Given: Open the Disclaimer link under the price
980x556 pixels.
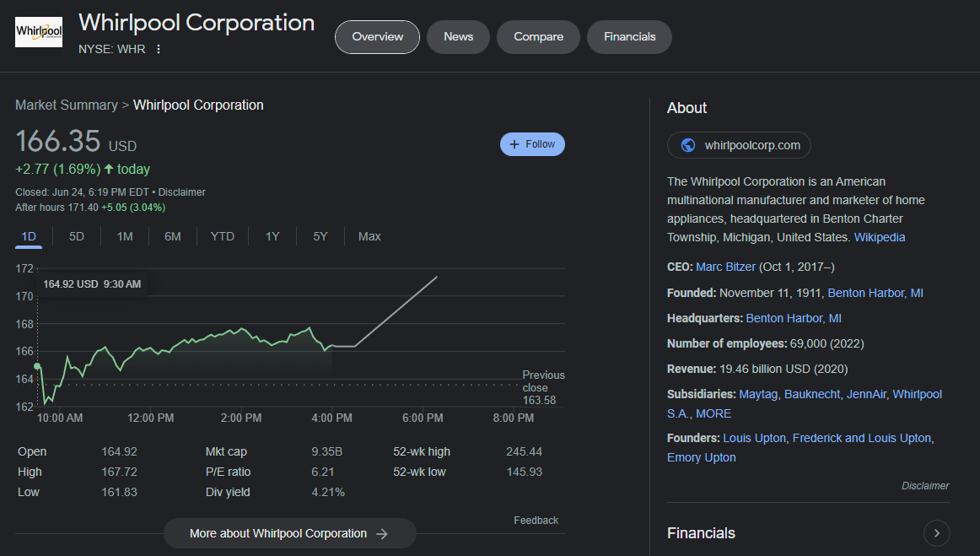Looking at the screenshot, I should tap(181, 192).
